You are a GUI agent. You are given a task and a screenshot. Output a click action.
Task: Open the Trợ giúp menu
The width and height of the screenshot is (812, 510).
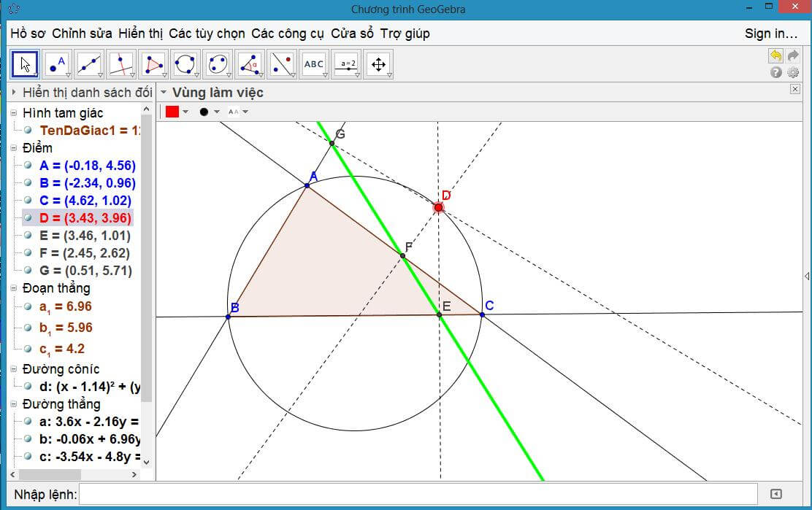click(x=405, y=34)
